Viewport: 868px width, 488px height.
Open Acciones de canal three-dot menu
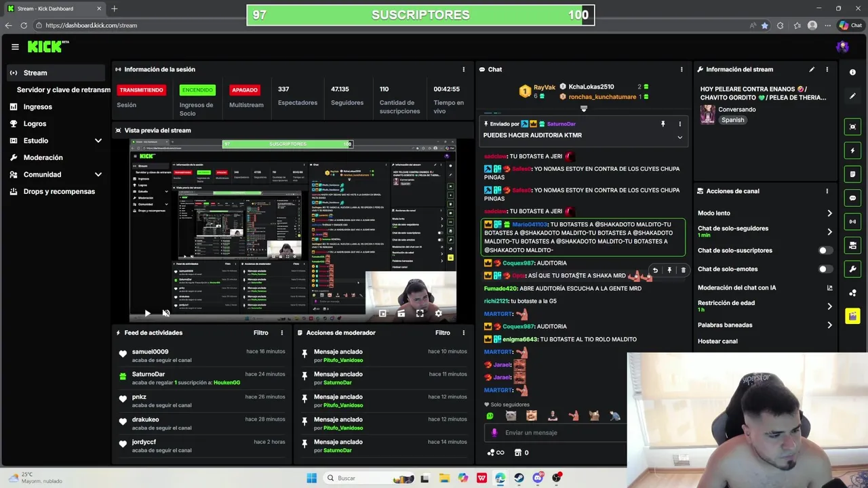point(827,191)
